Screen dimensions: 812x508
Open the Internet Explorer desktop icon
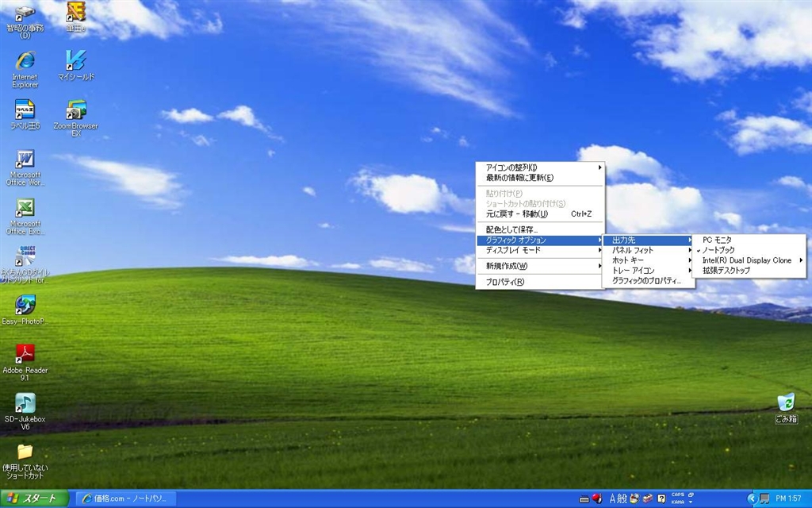click(25, 70)
